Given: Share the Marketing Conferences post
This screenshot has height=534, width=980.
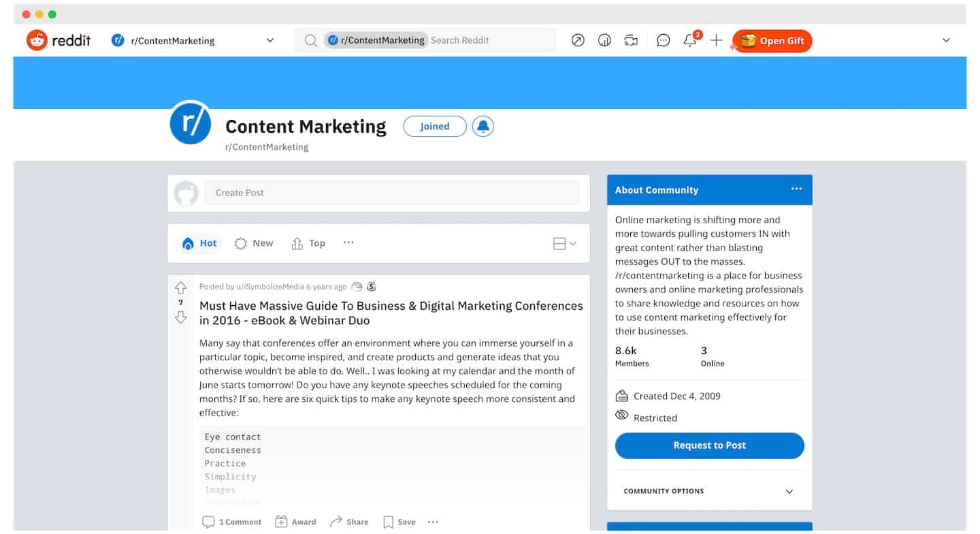Looking at the screenshot, I should click(x=349, y=522).
